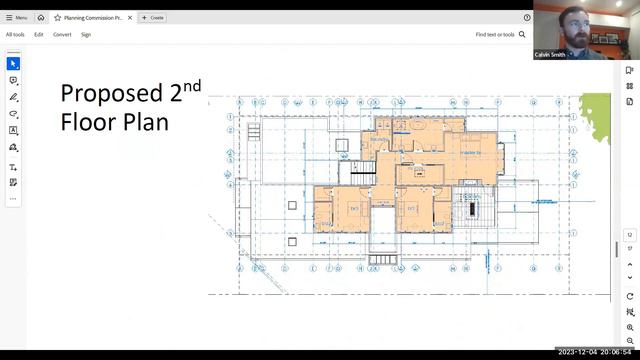
Task: Switch to the Planning Commission tab
Action: (x=93, y=18)
